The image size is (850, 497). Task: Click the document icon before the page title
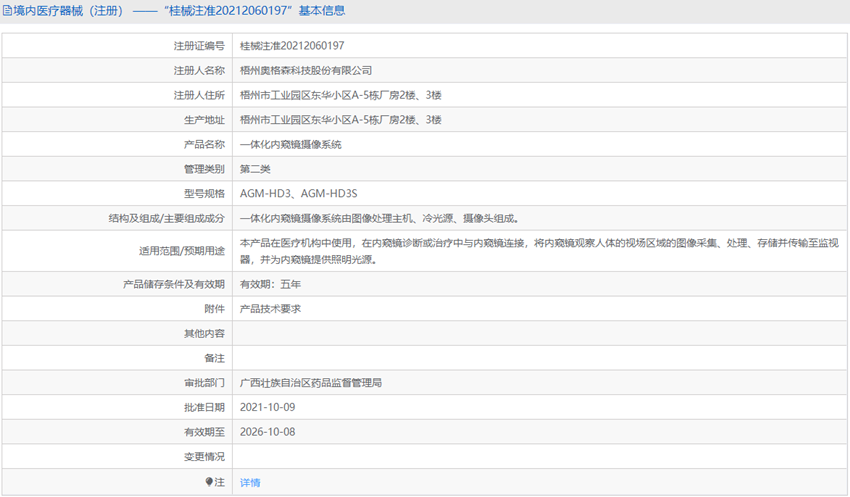pos(8,11)
